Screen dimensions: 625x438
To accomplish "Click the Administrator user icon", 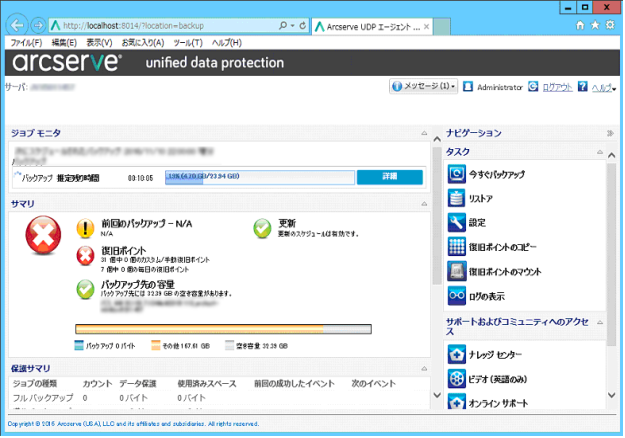I will (468, 86).
